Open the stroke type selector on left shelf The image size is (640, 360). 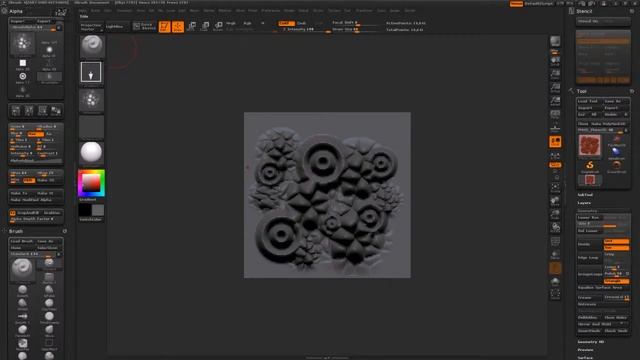[91, 73]
